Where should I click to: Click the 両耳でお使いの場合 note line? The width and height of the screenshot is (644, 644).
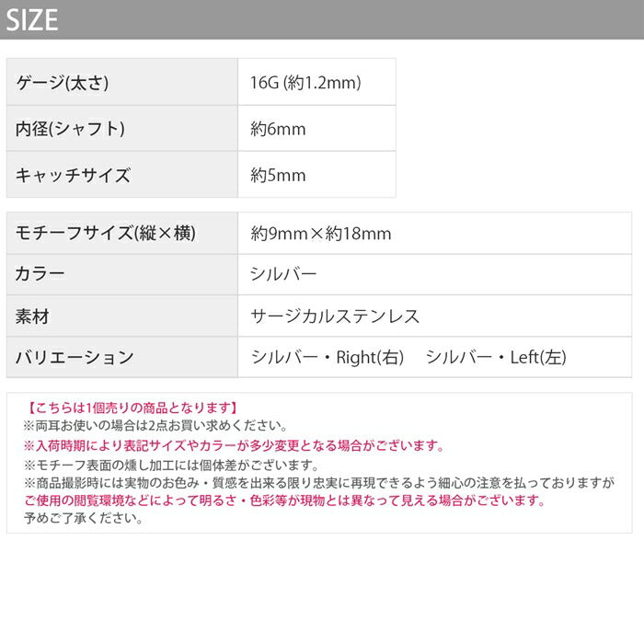[x=155, y=426]
